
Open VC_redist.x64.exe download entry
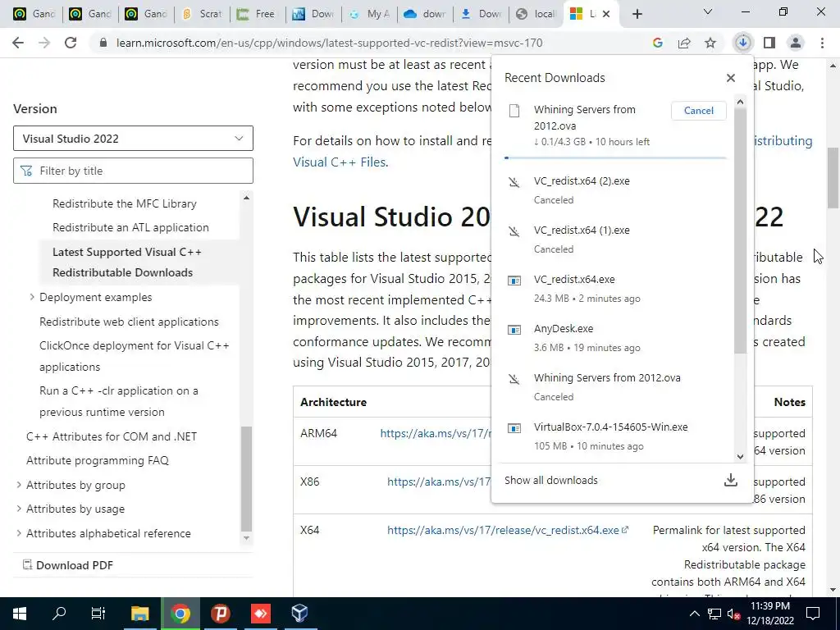tap(616, 288)
